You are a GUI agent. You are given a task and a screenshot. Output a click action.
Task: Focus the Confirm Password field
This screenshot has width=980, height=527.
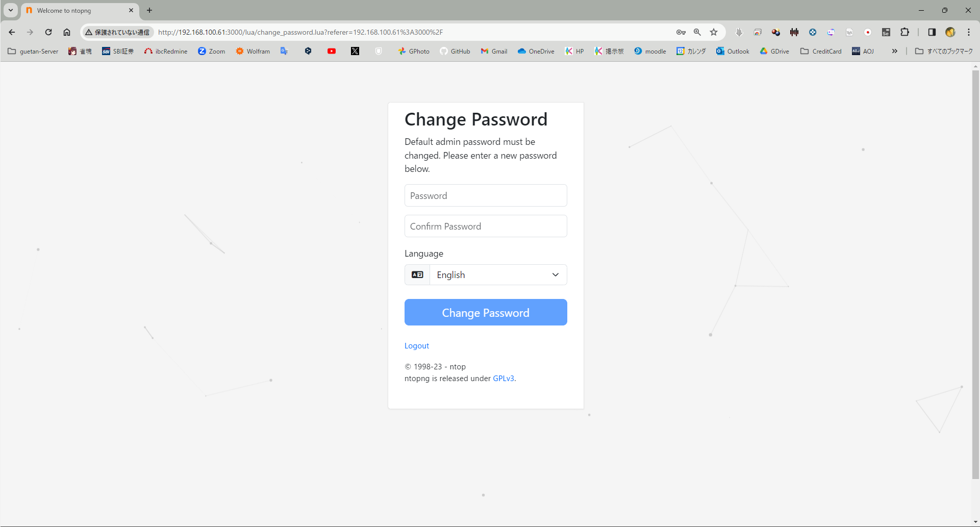pos(486,226)
